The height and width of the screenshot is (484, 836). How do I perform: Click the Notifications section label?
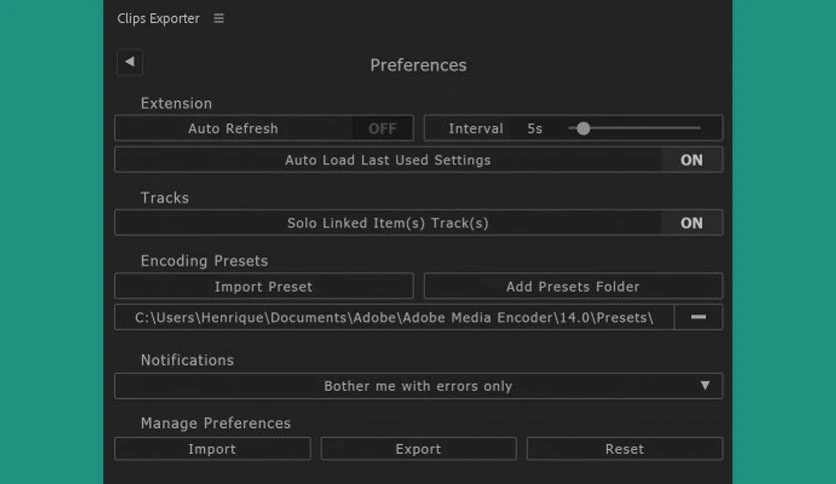187,360
